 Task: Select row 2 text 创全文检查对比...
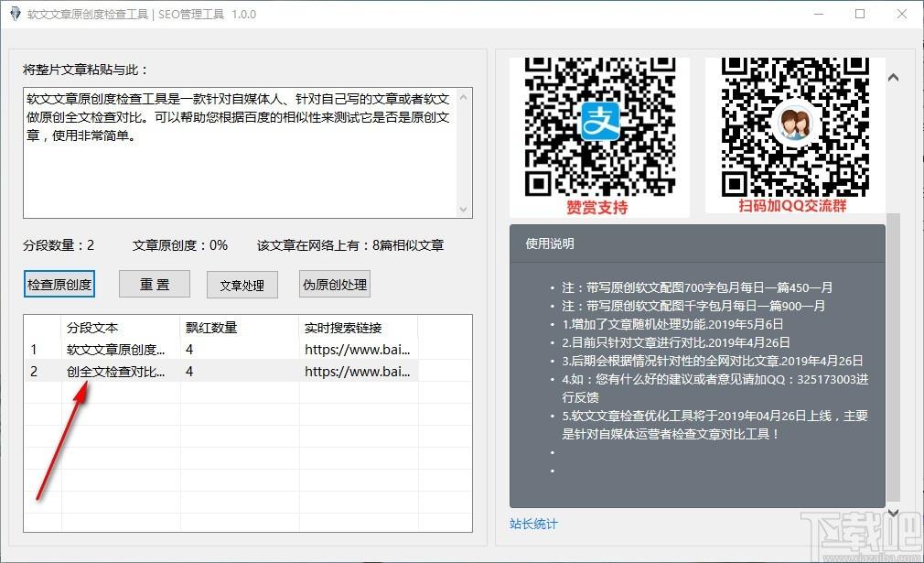[x=115, y=372]
